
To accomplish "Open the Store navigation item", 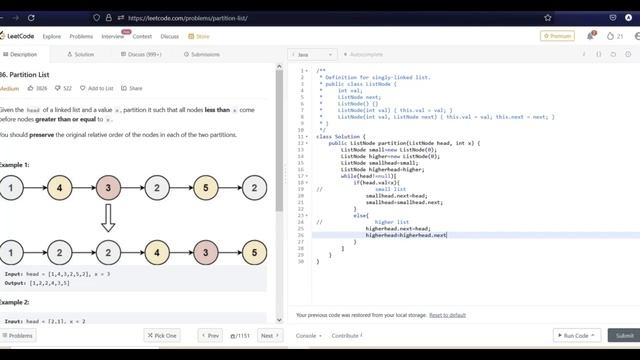I will pos(199,36).
